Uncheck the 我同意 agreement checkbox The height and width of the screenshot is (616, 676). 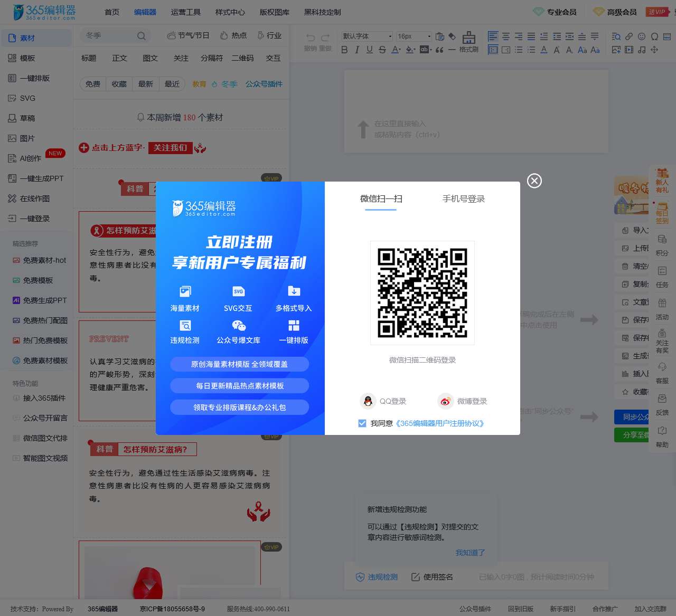point(362,423)
